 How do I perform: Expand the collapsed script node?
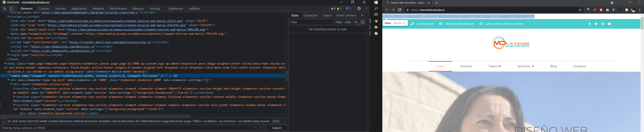pyautogui.click(x=8, y=17)
